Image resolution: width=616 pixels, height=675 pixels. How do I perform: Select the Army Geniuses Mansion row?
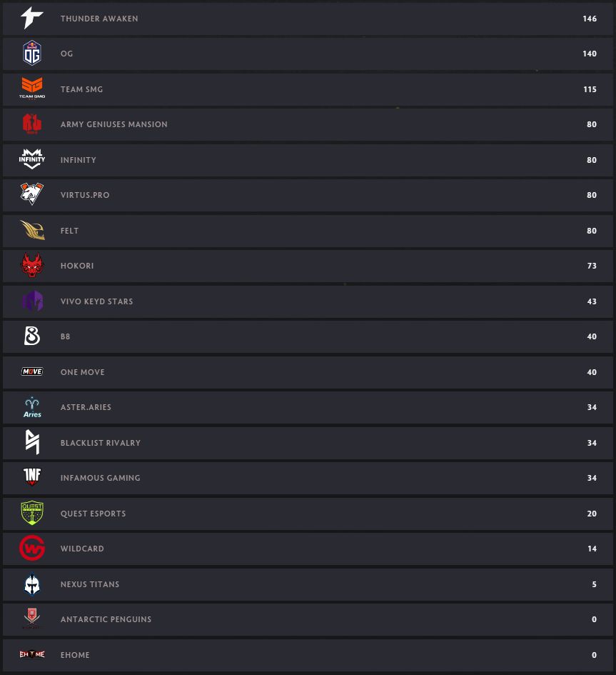(x=307, y=124)
